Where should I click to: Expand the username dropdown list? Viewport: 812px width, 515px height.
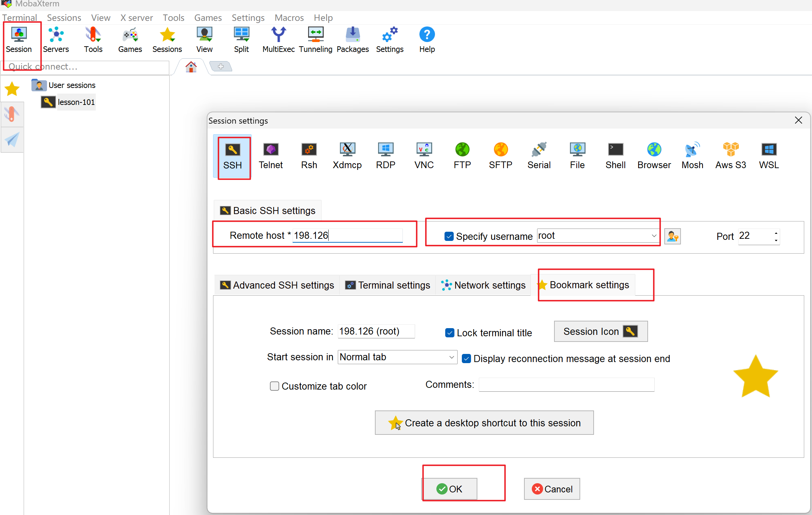(654, 236)
